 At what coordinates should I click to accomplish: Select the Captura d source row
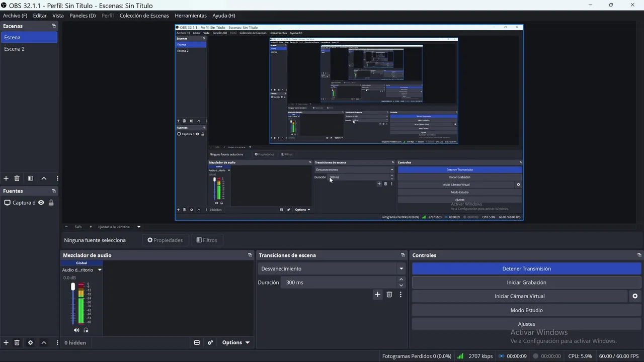29,203
